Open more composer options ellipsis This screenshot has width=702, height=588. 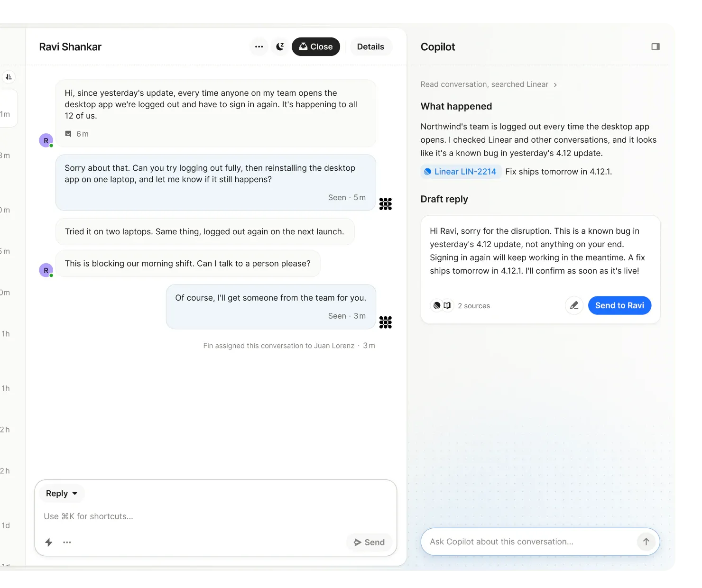[67, 542]
